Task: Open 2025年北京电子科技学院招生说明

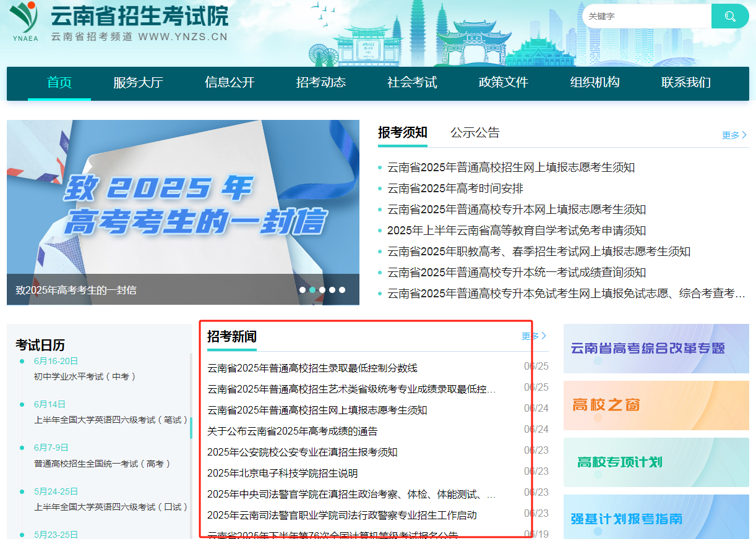Action: coord(282,473)
